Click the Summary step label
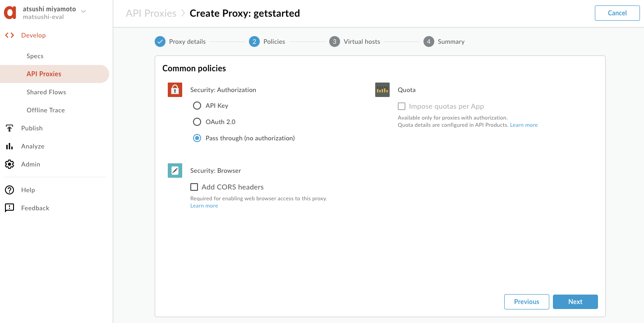Viewport: 644px width, 323px height. [x=451, y=42]
